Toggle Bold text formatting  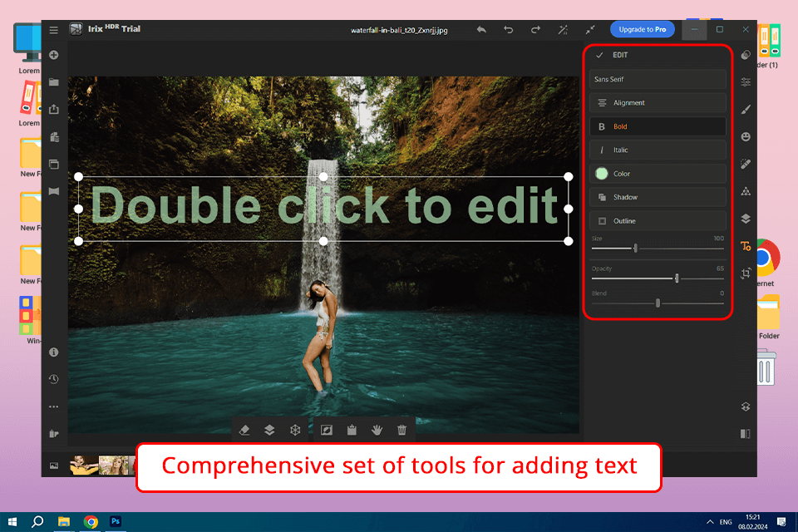[x=658, y=126]
